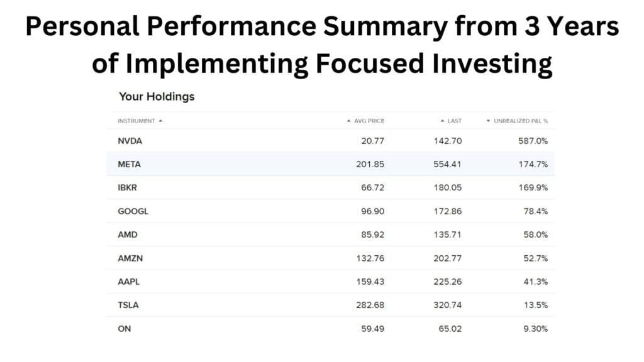644x362 pixels.
Task: Select the META ticker symbol
Action: (130, 164)
